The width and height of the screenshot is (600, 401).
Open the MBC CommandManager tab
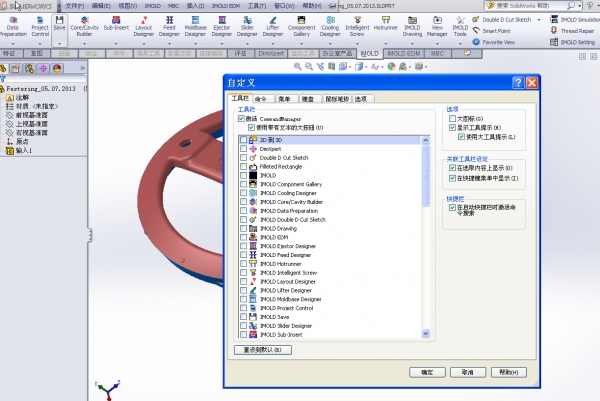tap(437, 54)
